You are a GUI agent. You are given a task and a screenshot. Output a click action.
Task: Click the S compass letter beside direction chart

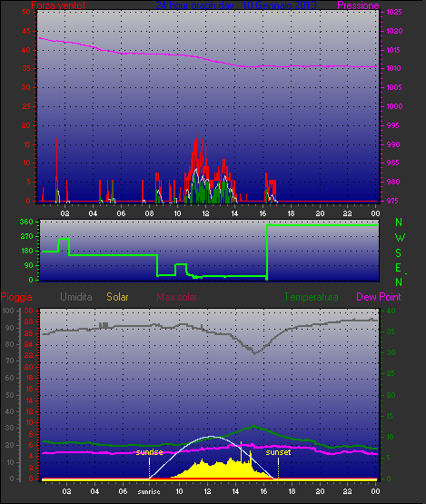point(399,253)
